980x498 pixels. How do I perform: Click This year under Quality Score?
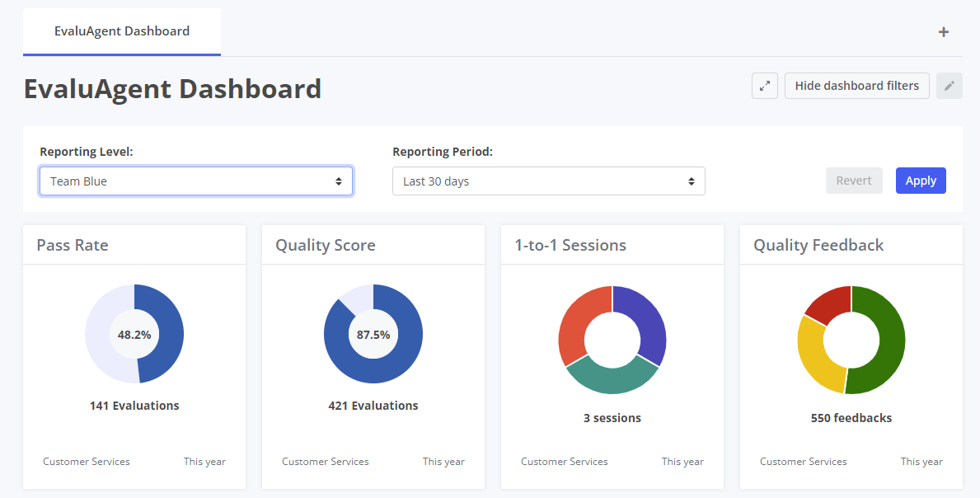443,461
